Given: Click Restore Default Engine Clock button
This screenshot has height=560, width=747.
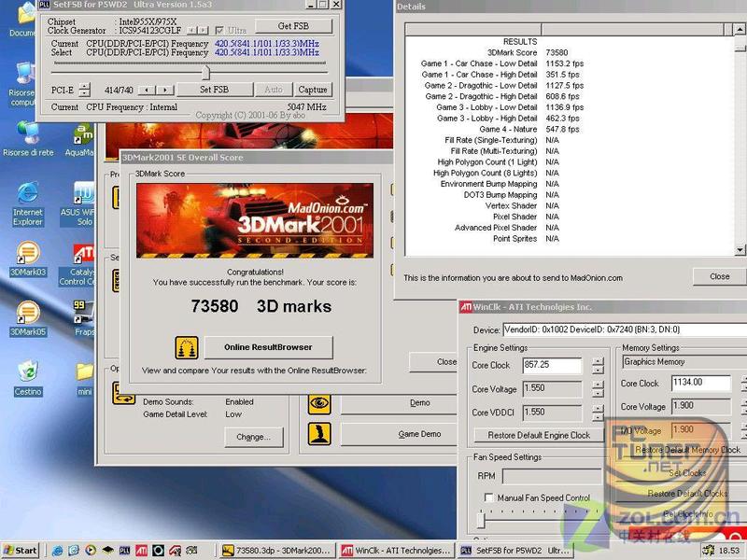Looking at the screenshot, I should tap(539, 435).
